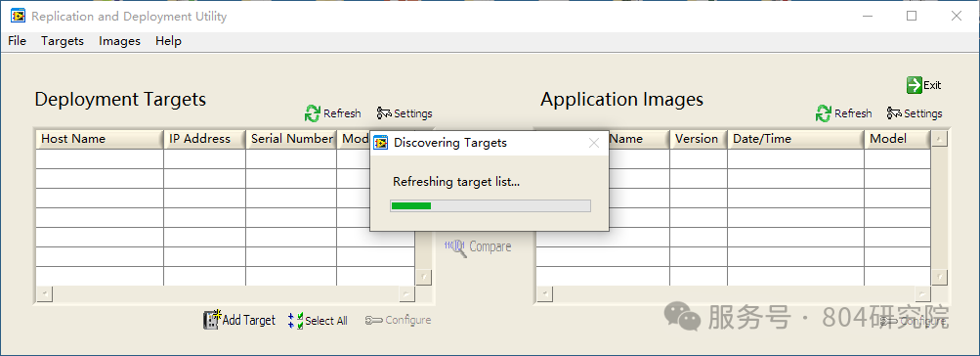Click LabVIEW icon in Discovering Targets dialog
Viewport: 980px width, 356px height.
(x=381, y=143)
